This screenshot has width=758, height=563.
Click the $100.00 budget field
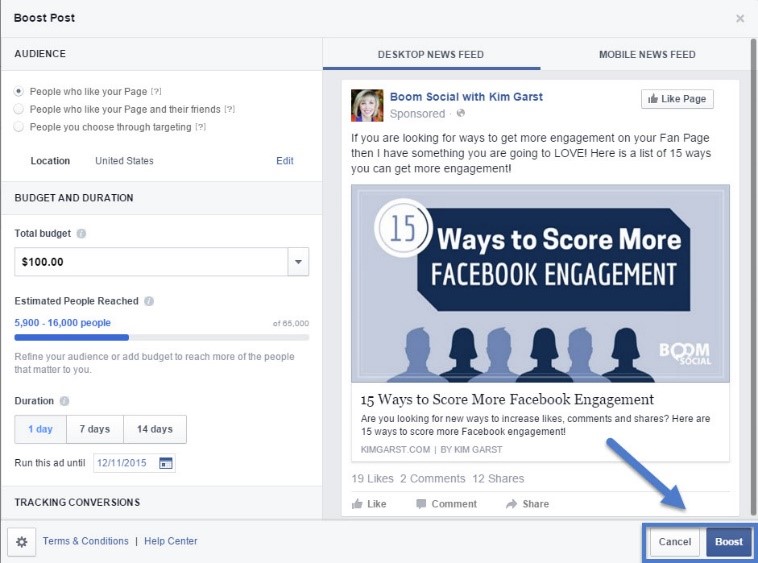click(151, 262)
